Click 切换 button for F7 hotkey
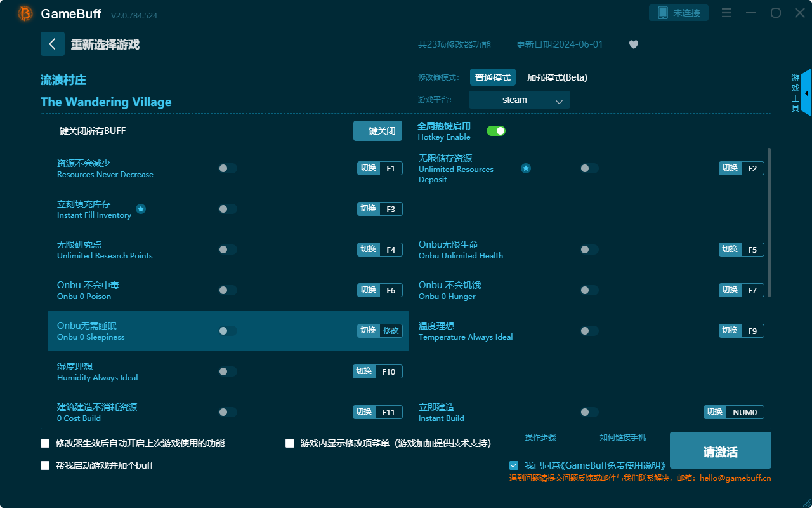 pos(730,290)
